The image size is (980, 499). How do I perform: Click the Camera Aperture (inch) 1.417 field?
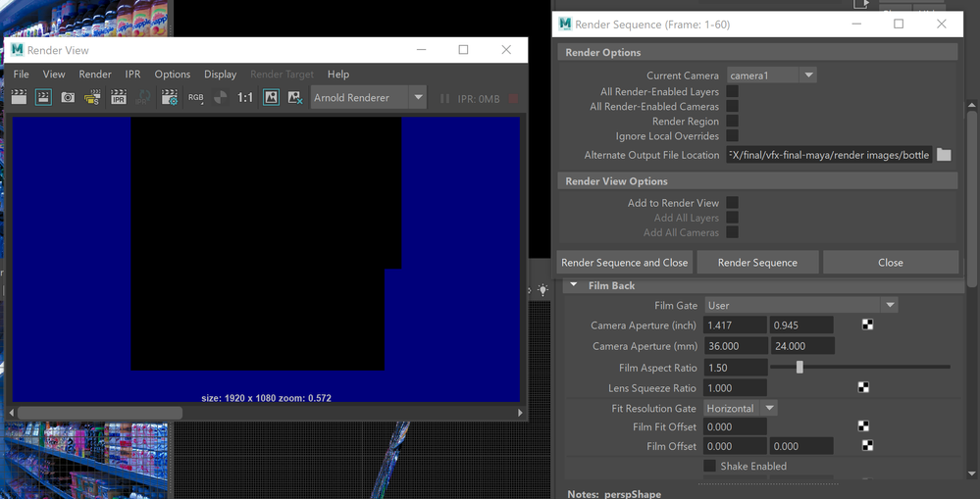pyautogui.click(x=735, y=324)
